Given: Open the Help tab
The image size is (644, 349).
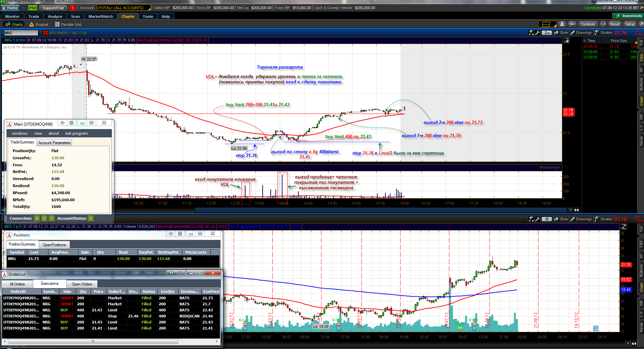Looking at the screenshot, I should coord(166,16).
